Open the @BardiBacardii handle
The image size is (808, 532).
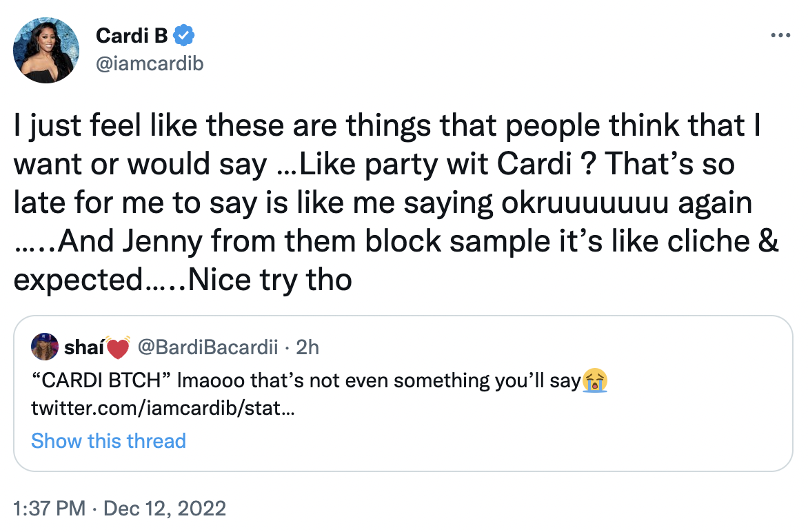pos(208,349)
